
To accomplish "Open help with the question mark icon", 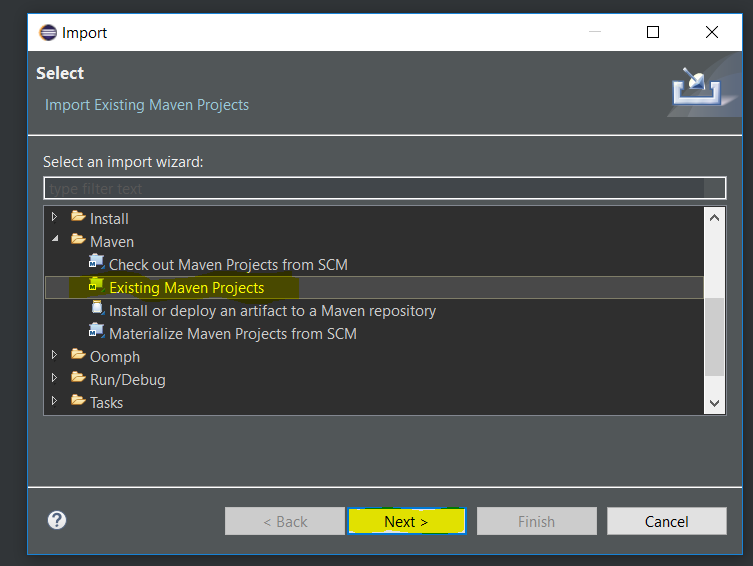I will coord(57,520).
